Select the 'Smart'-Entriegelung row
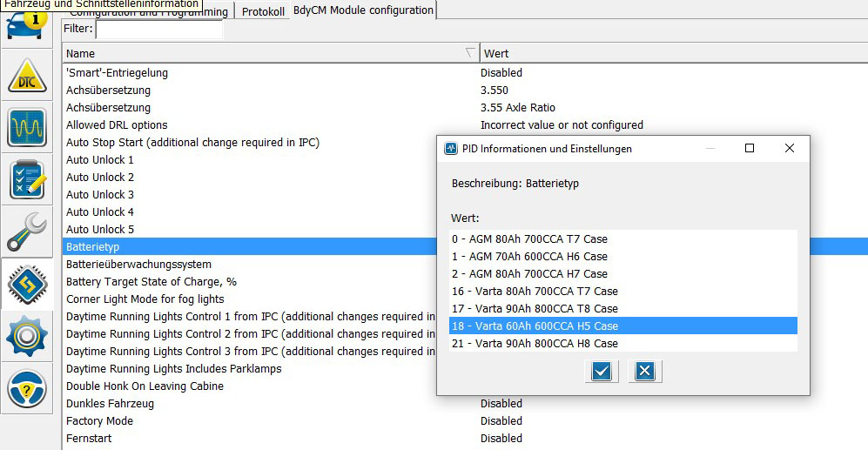This screenshot has height=450, width=868. coord(465,72)
